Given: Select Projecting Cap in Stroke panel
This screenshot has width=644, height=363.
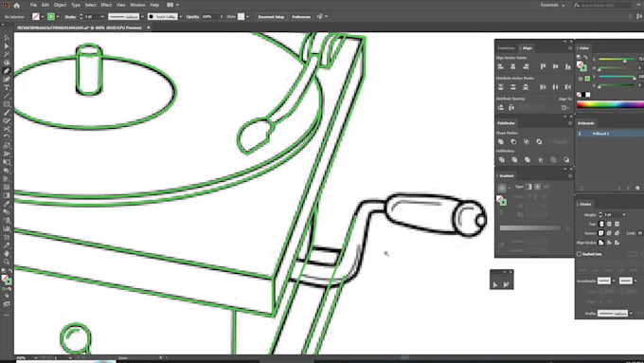Looking at the screenshot, I should (617, 224).
